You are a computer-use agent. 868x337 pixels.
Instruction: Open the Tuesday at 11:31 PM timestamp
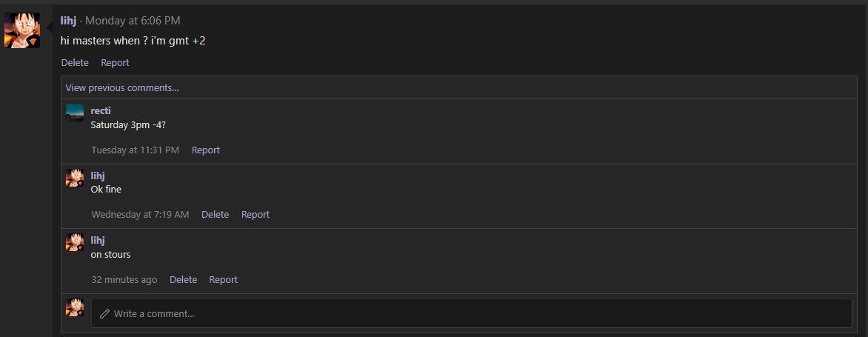pyautogui.click(x=135, y=150)
